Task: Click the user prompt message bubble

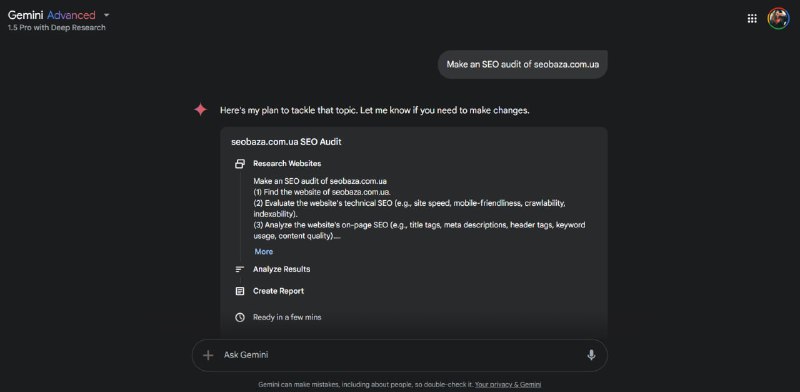Action: [x=522, y=64]
